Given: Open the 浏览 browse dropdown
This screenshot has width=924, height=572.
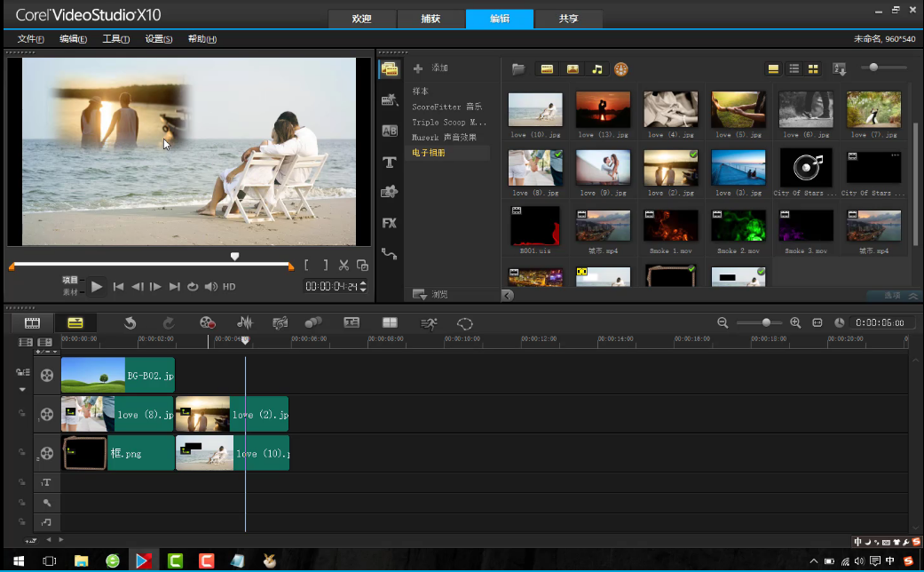Looking at the screenshot, I should (440, 294).
